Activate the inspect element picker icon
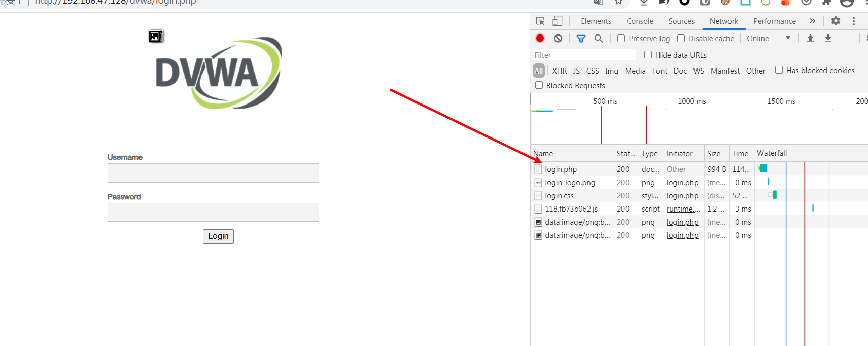 click(540, 21)
